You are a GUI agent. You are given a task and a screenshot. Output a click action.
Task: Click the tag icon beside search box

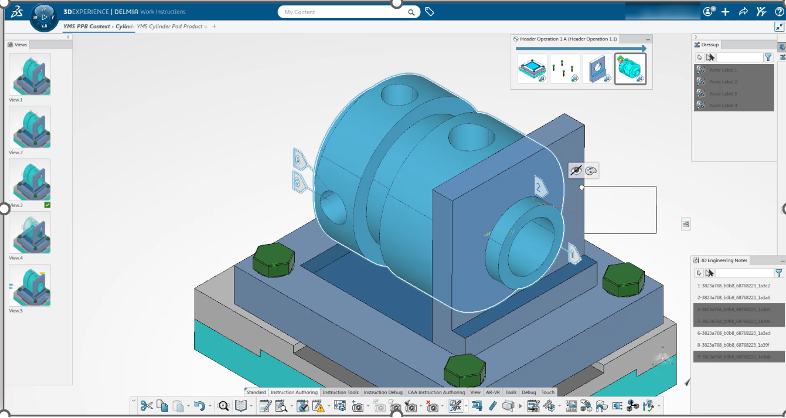(430, 12)
